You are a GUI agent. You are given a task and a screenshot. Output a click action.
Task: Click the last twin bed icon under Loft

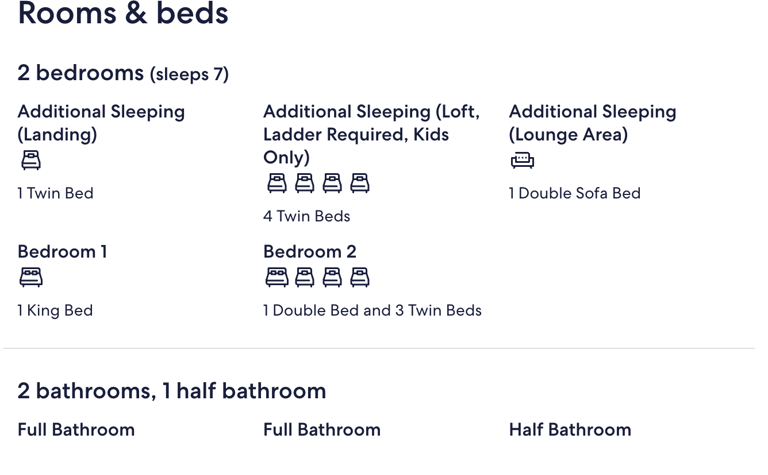click(360, 183)
